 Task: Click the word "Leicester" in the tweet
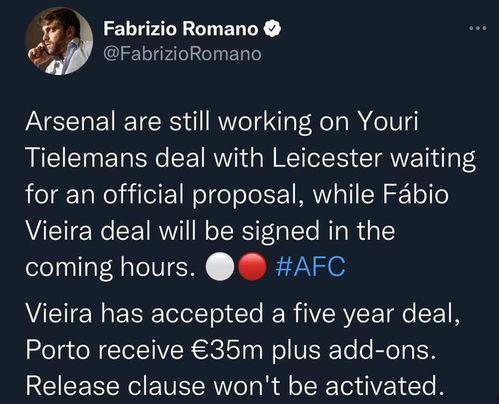tap(327, 157)
